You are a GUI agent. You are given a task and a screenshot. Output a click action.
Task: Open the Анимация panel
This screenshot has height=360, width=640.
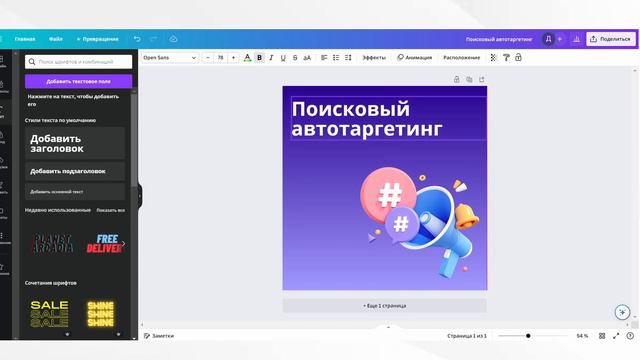[x=414, y=58]
